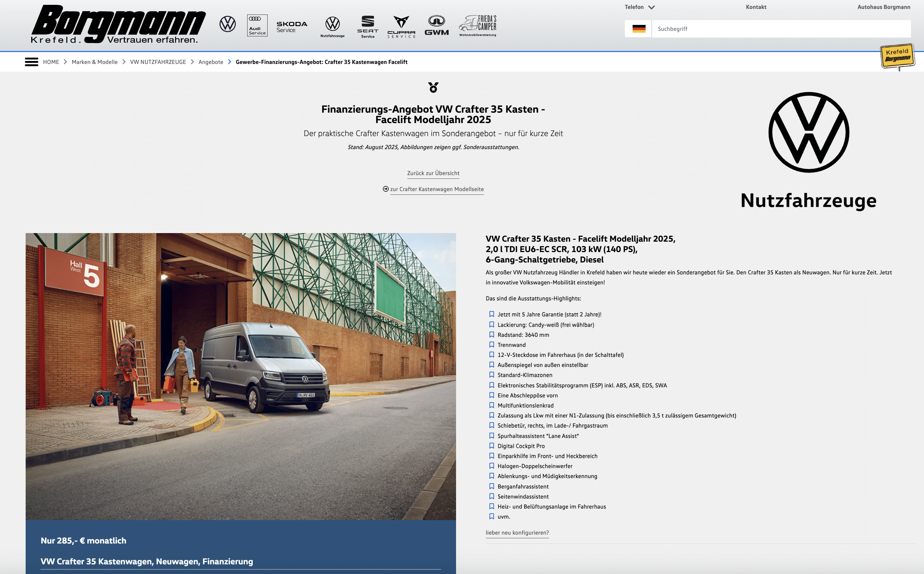The width and height of the screenshot is (924, 574).
Task: Open zur Crafter Kastenwagen Modellseite link
Action: pyautogui.click(x=437, y=189)
